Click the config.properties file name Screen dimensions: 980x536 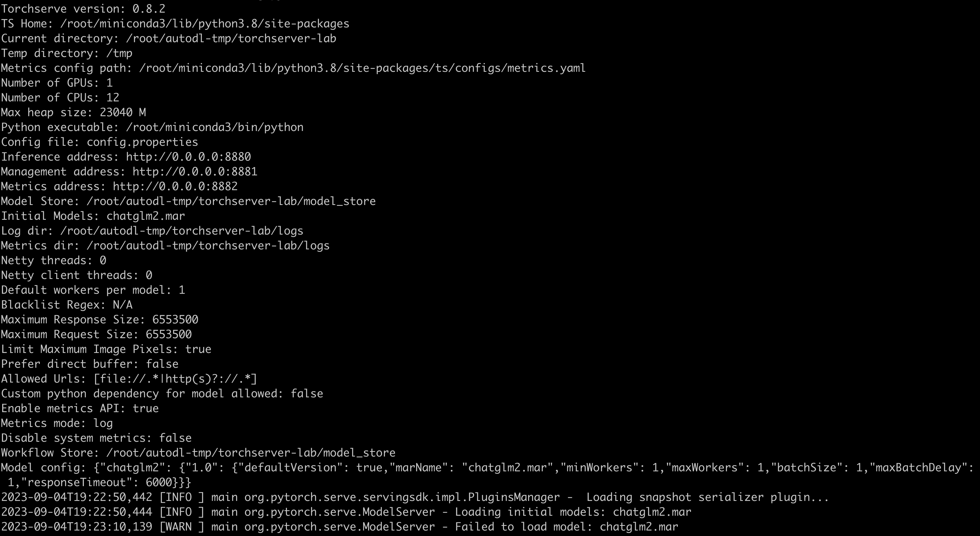(142, 142)
